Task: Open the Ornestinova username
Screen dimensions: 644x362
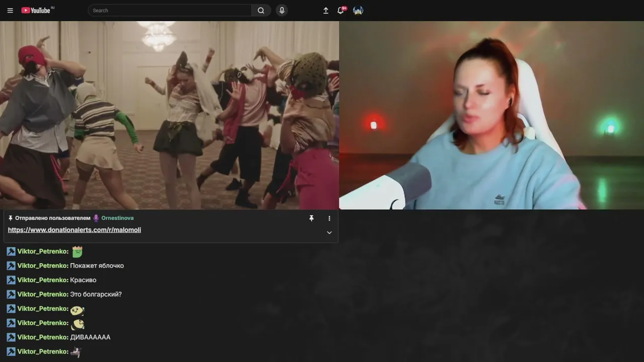Action: pos(117,218)
